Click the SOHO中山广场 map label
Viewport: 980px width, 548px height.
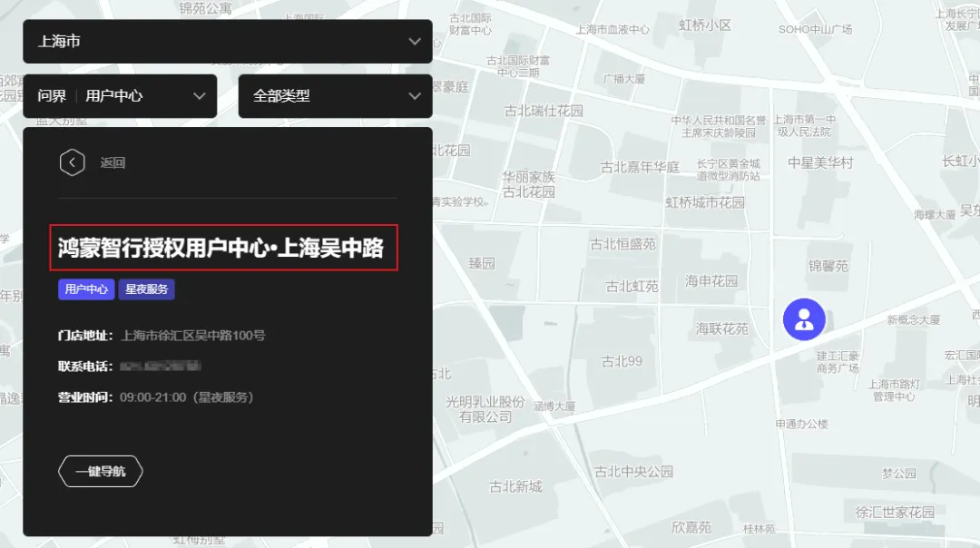[x=815, y=29]
